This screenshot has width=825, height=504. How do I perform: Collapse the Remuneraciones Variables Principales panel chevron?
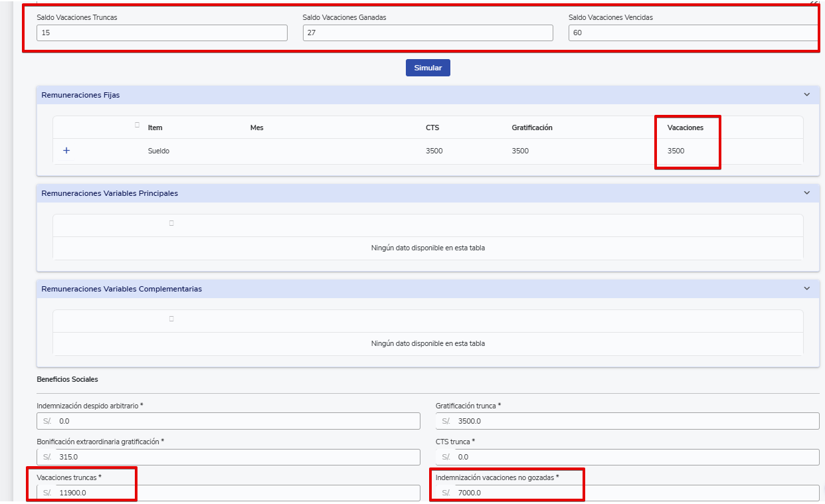[x=806, y=193]
